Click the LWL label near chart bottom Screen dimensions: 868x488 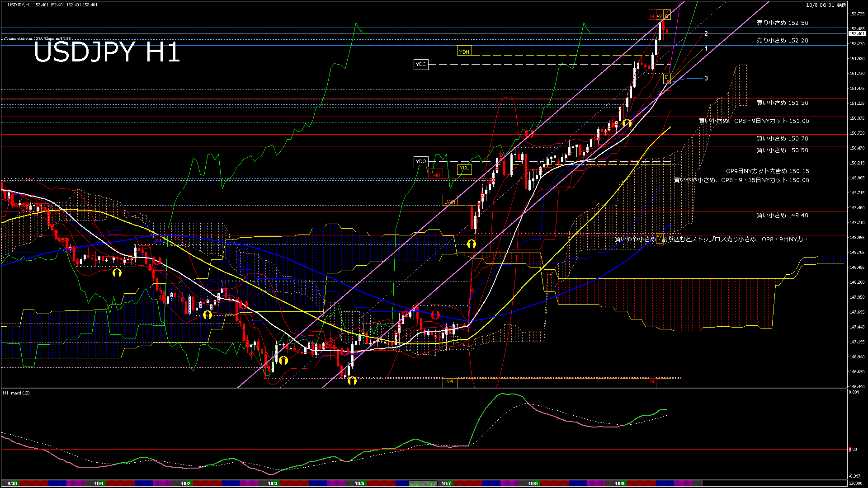click(x=449, y=381)
